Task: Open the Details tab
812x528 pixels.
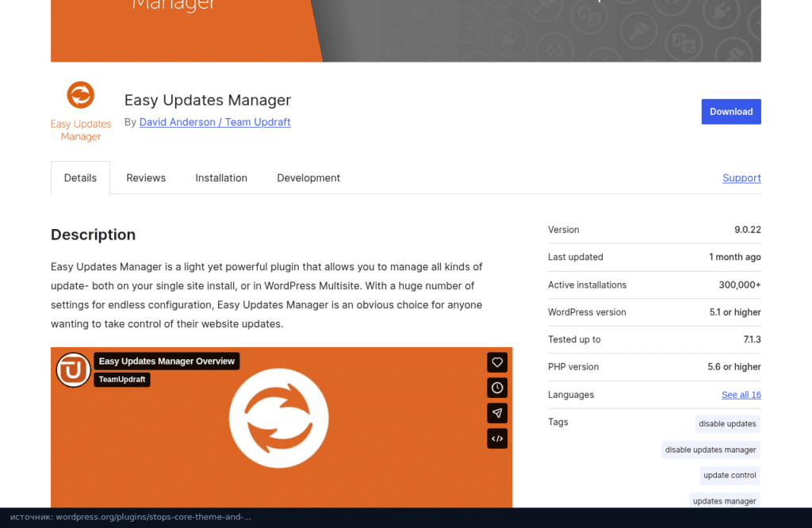Action: click(80, 178)
